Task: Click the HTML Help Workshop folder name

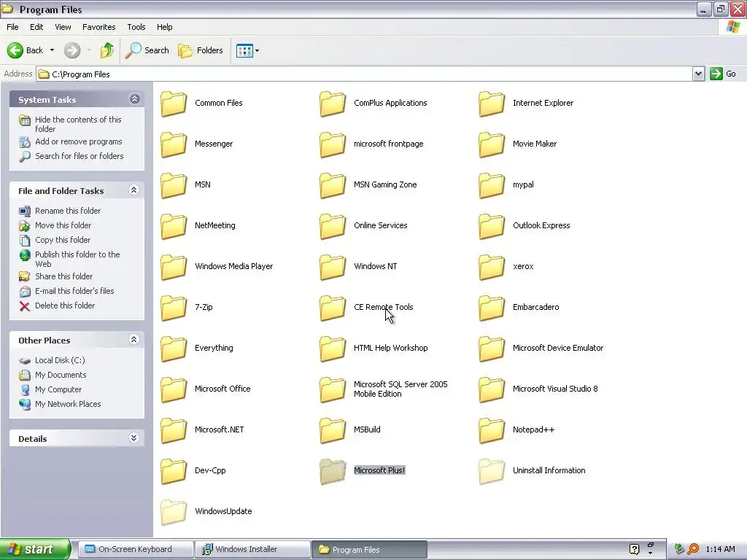Action: tap(391, 348)
